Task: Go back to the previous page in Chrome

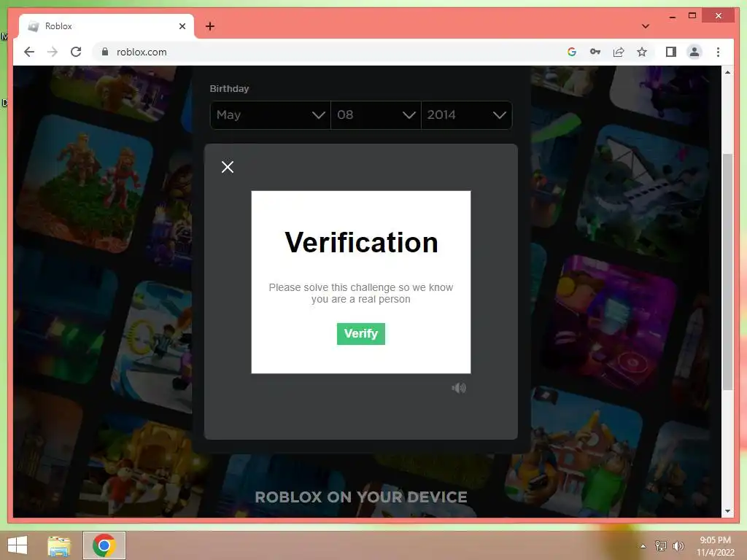Action: tap(29, 52)
